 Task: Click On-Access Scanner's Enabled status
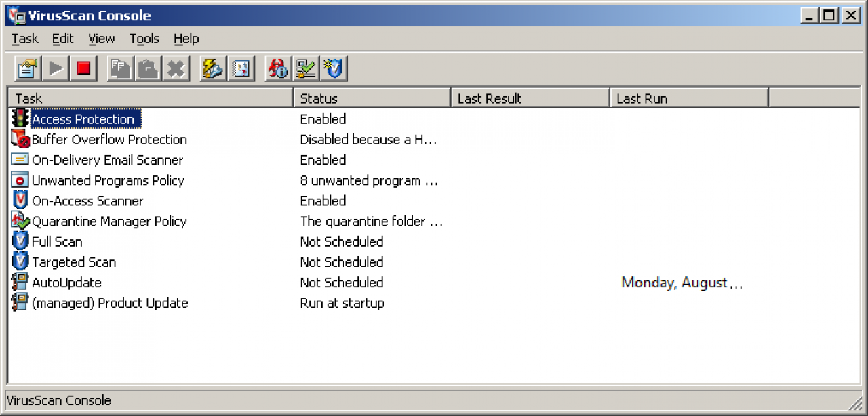click(323, 201)
